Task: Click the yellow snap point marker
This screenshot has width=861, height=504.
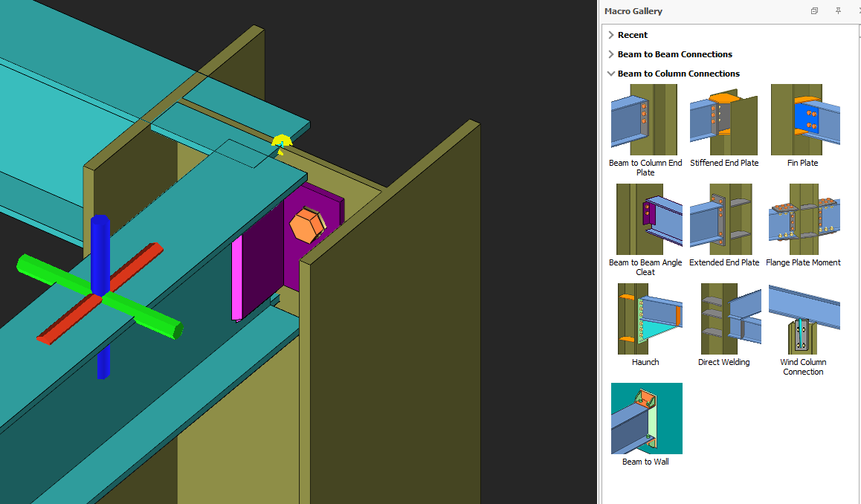Action: (281, 142)
